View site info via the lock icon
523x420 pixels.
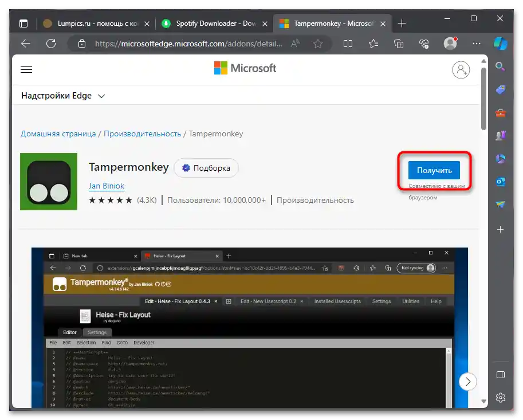coord(82,44)
